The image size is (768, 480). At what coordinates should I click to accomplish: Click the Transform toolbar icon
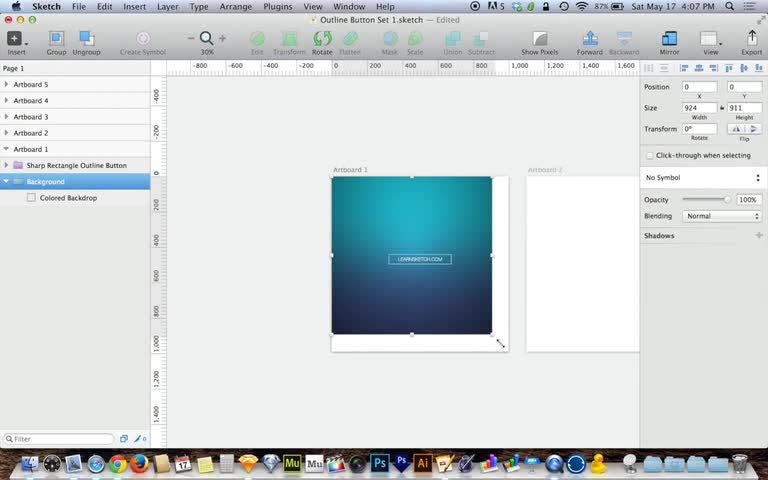289,38
